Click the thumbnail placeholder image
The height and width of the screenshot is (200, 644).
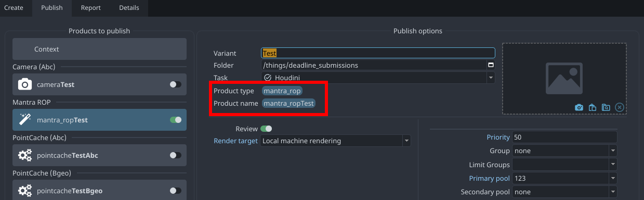564,78
